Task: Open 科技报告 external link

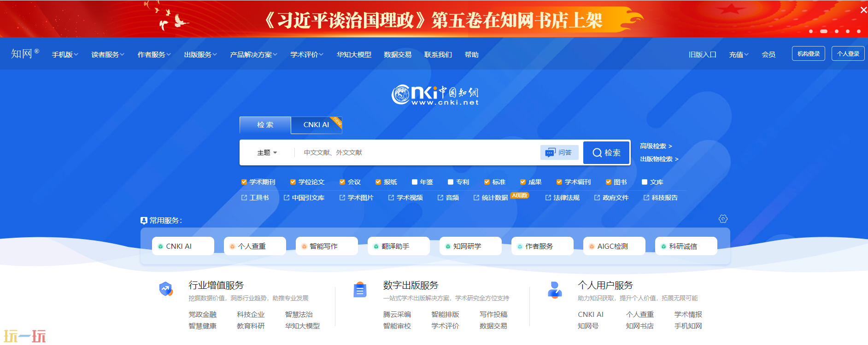Action: 660,198
